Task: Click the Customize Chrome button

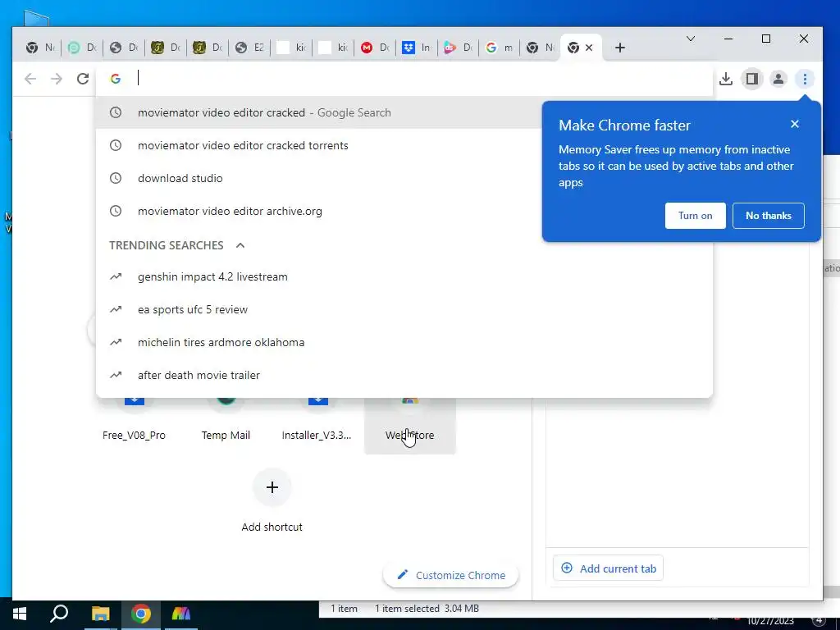Action: click(x=450, y=575)
